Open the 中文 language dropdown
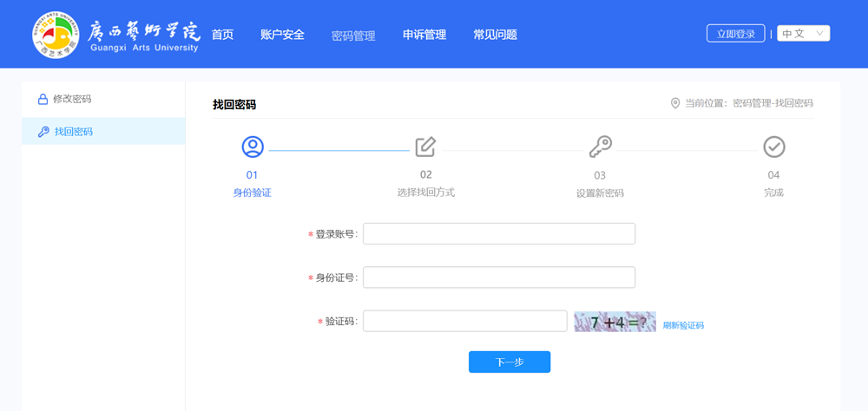The height and width of the screenshot is (411, 868). click(804, 34)
